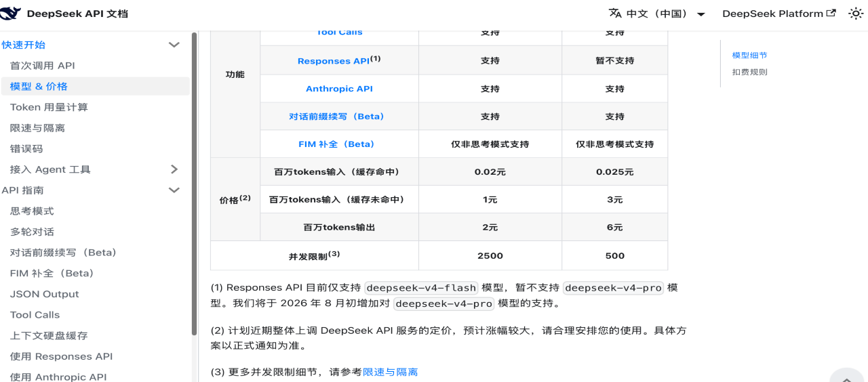Click the 6元 output price cell
Image resolution: width=868 pixels, height=382 pixels.
click(x=615, y=228)
